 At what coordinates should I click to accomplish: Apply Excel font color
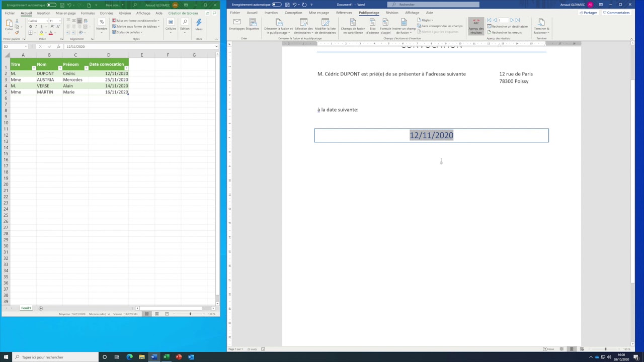pyautogui.click(x=50, y=33)
